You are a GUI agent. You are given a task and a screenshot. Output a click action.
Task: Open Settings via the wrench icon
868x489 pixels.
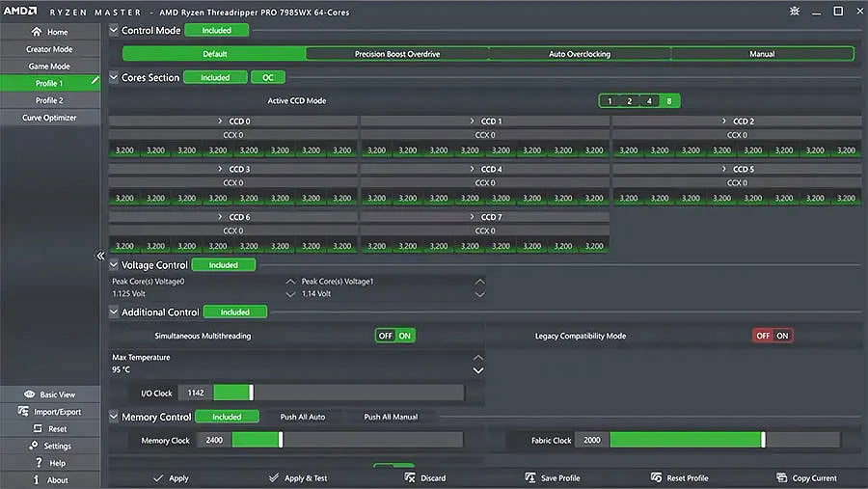click(x=33, y=446)
